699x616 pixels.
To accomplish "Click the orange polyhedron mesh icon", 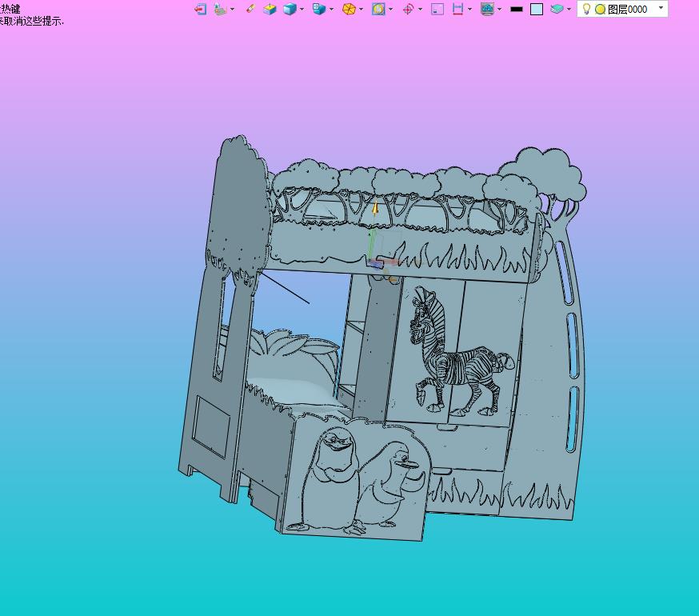I will click(349, 10).
